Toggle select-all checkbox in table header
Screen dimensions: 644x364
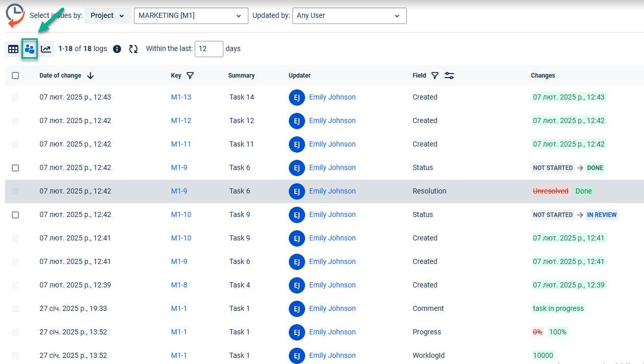point(15,76)
